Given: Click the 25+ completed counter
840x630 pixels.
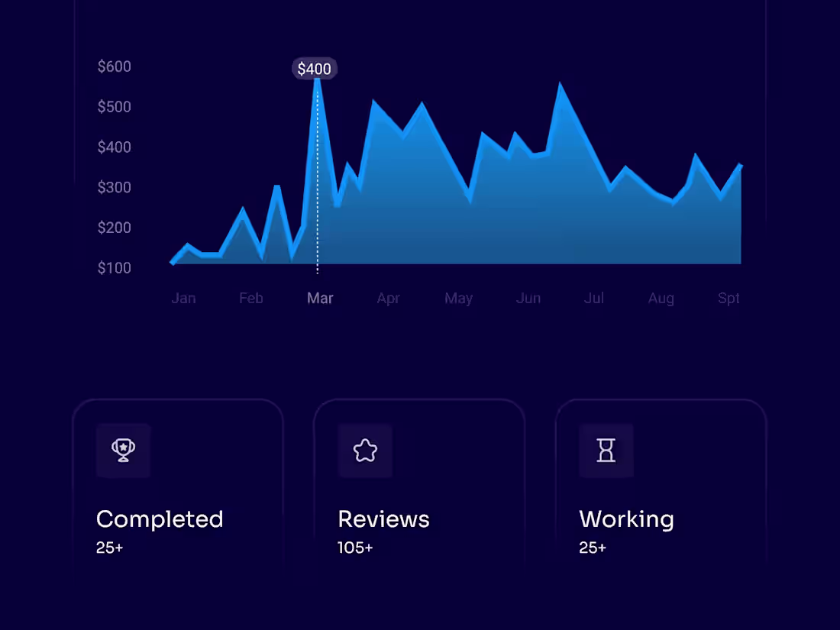Looking at the screenshot, I should click(x=110, y=548).
